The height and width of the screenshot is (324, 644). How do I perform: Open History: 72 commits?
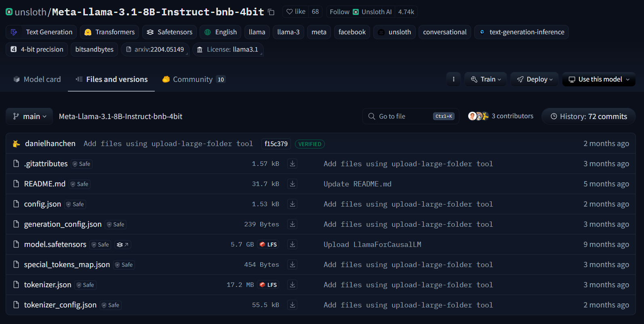589,116
